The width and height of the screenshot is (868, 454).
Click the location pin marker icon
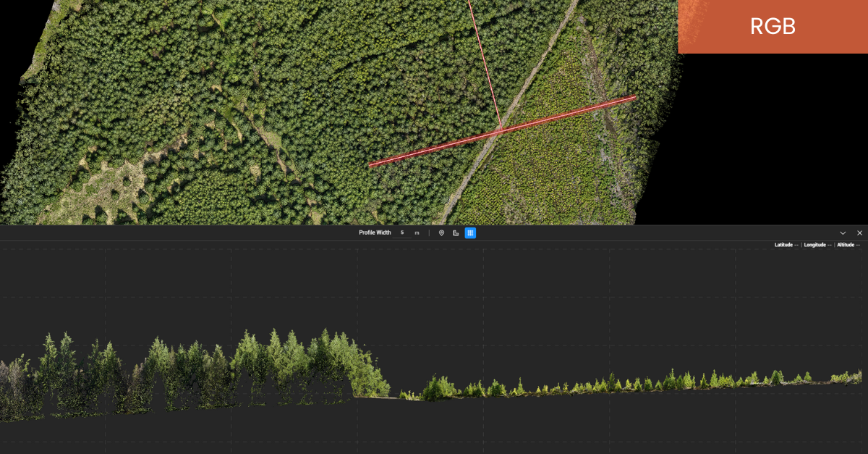coord(441,233)
